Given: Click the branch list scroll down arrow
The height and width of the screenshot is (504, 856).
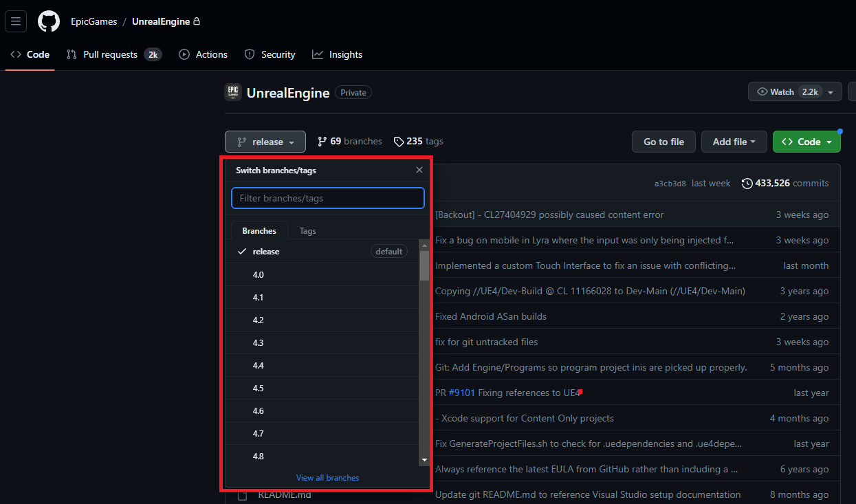Looking at the screenshot, I should click(424, 459).
